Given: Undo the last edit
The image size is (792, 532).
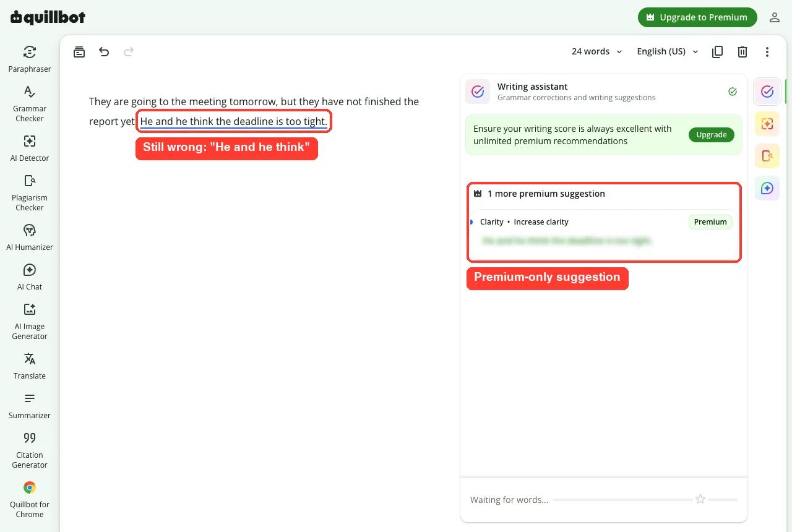Looking at the screenshot, I should (104, 52).
